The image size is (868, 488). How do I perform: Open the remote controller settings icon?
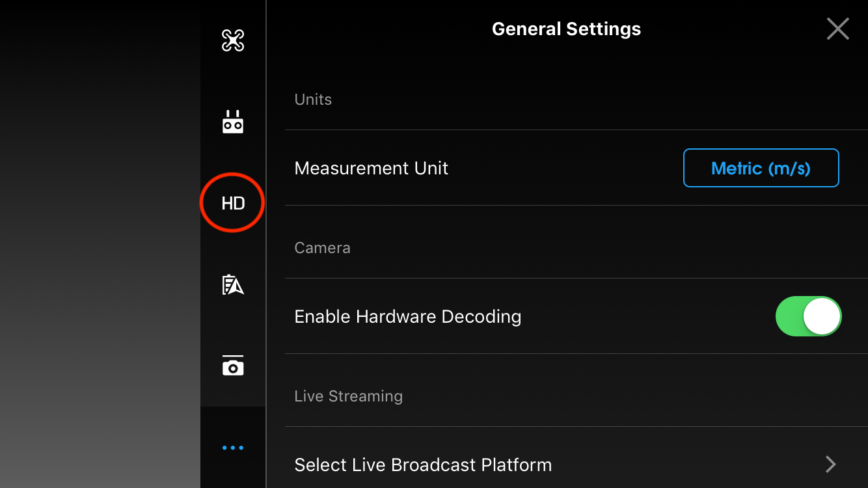coord(233,122)
